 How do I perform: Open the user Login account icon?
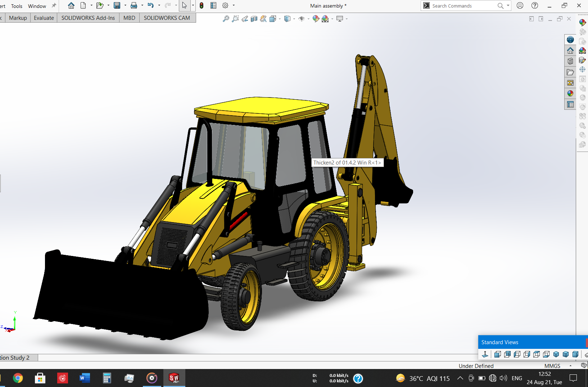(x=520, y=5)
